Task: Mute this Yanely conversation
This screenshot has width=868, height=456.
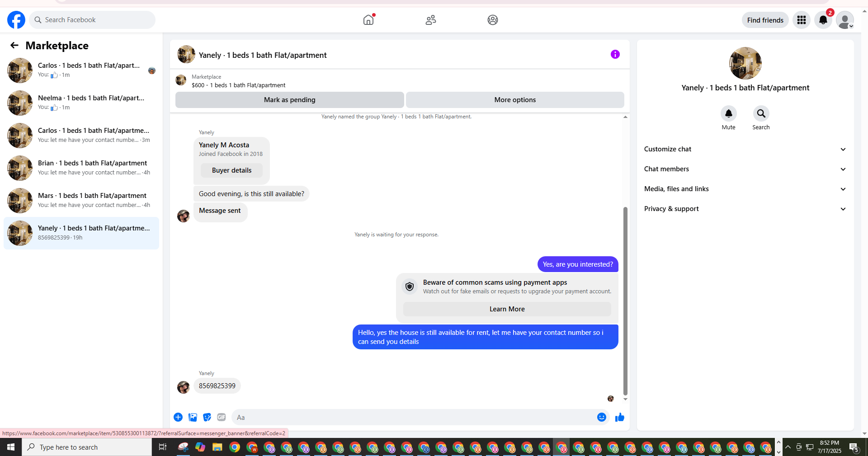Action: tap(728, 113)
